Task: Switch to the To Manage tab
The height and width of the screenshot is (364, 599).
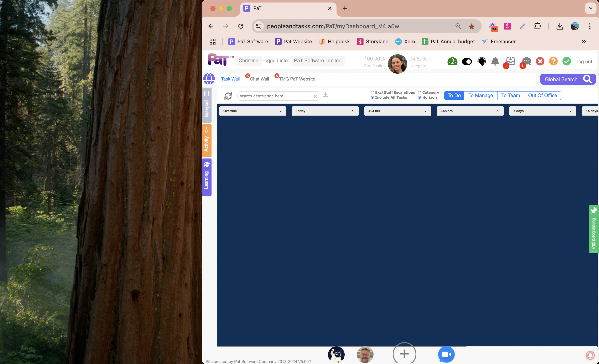Action: click(480, 95)
